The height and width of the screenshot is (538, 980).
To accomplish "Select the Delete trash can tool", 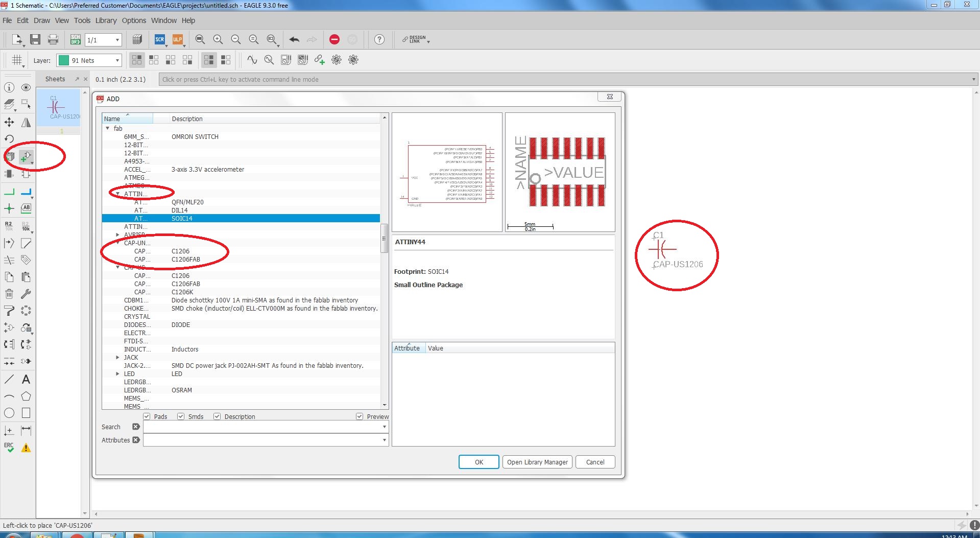I will tap(9, 294).
